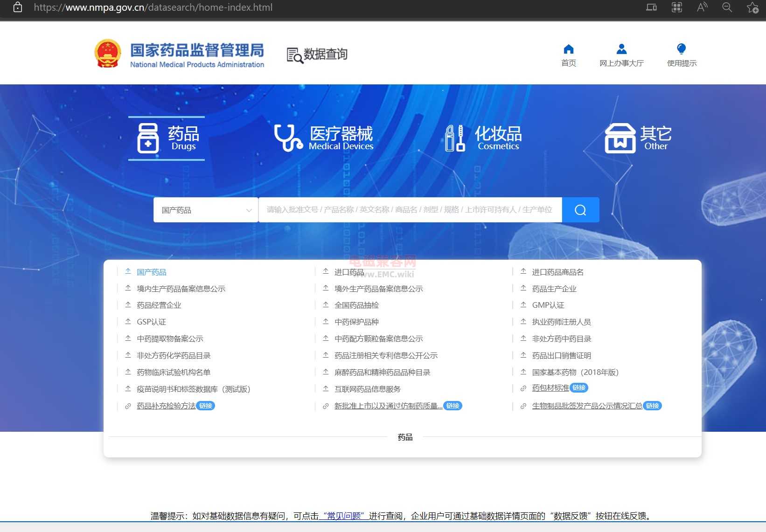Click the search keyword input field
Viewport: 766px width, 532px height.
coord(410,210)
